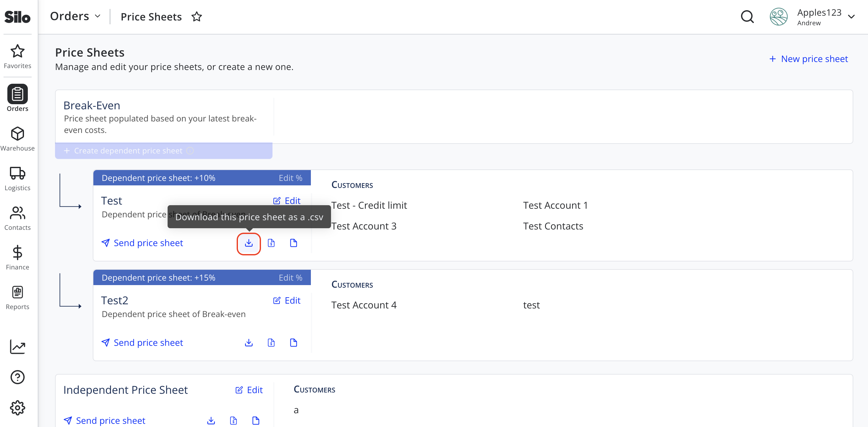Click the Price Sheets breadcrumb title
This screenshot has width=868, height=427.
(151, 17)
